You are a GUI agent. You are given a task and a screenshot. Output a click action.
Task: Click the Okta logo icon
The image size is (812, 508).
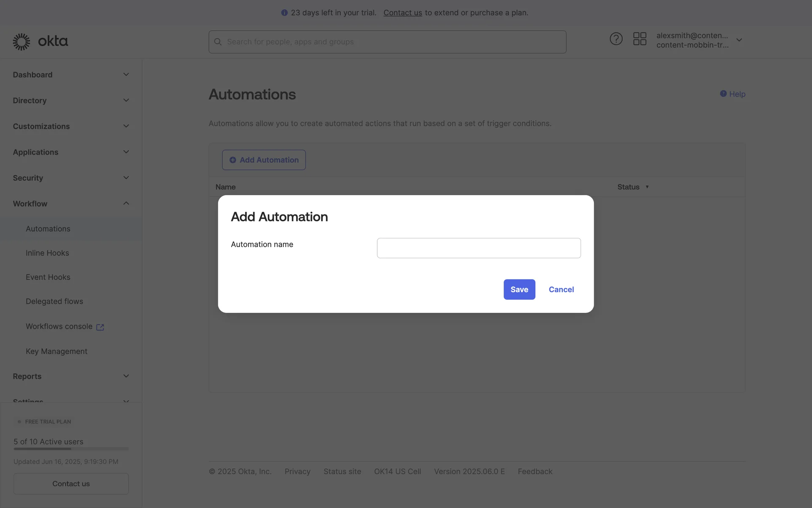[x=22, y=41]
